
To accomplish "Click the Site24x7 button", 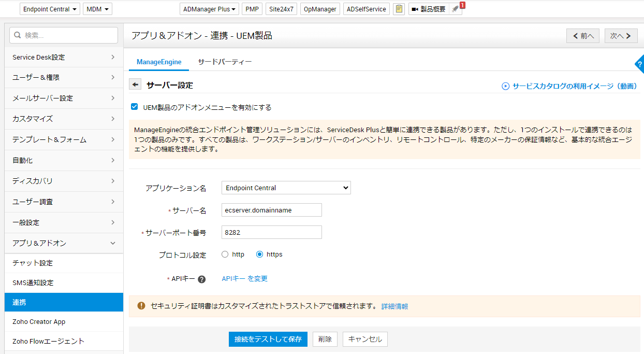I will 281,9.
